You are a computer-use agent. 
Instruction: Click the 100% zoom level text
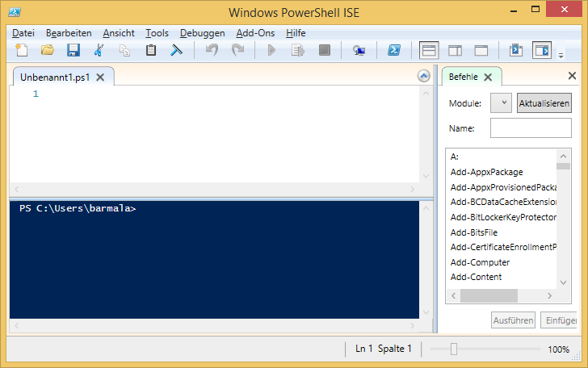coord(558,349)
